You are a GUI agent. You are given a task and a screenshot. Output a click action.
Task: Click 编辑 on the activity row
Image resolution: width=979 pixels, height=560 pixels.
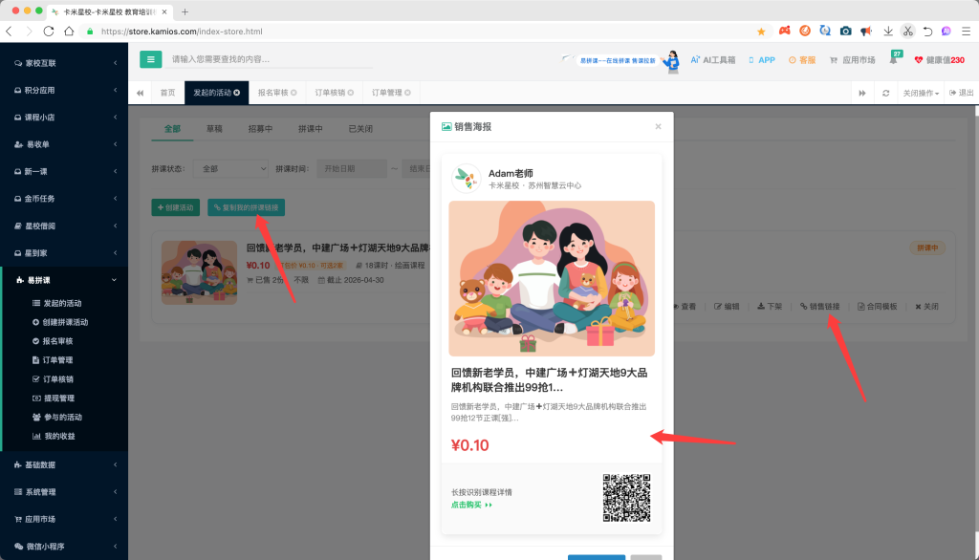click(x=727, y=307)
